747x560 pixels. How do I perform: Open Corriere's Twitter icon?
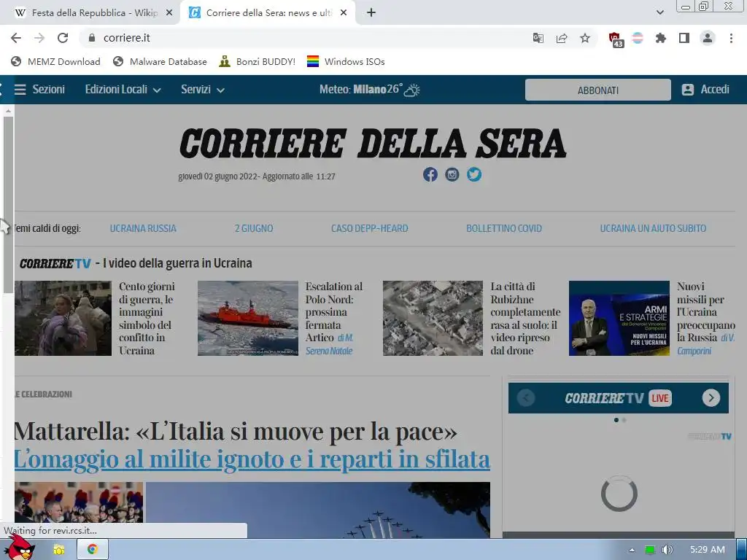click(x=474, y=175)
